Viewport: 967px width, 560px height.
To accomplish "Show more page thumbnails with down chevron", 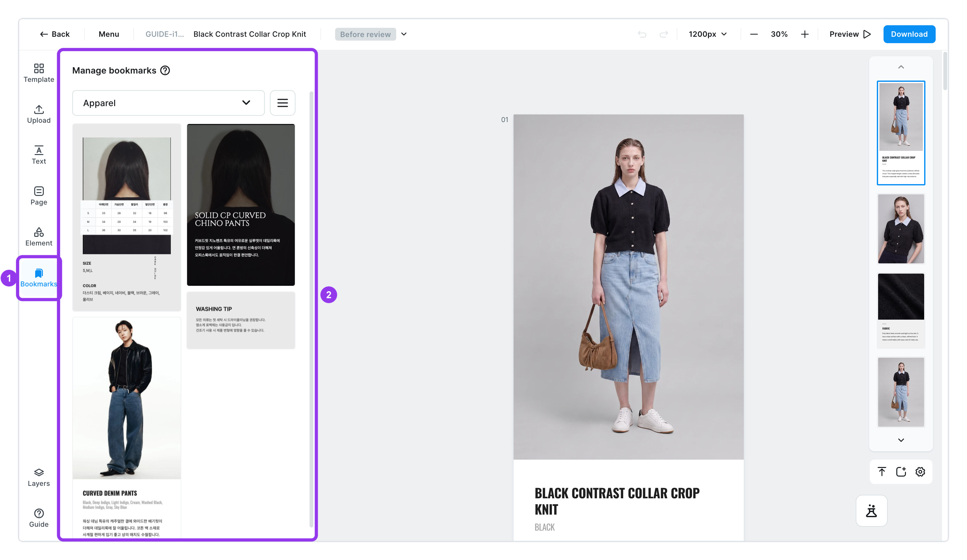I will click(901, 440).
